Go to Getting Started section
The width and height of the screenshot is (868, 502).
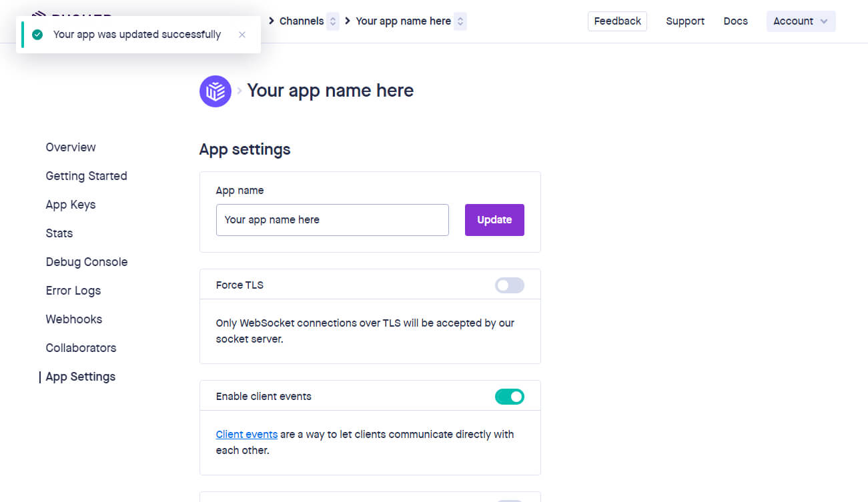click(x=86, y=176)
